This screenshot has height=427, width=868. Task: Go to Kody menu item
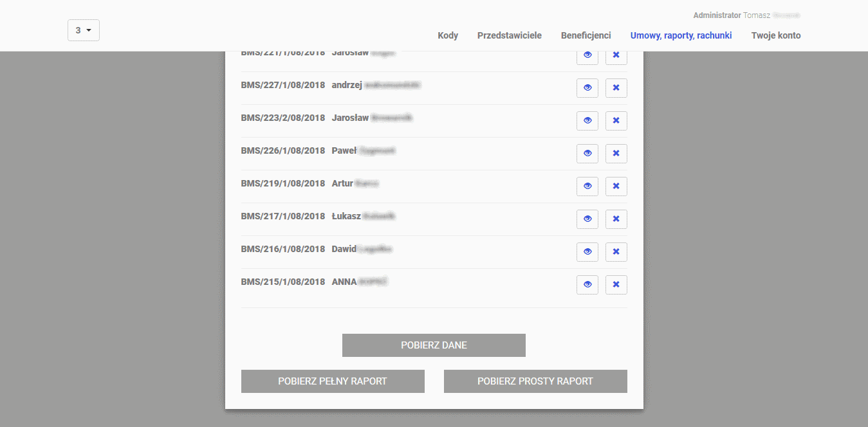point(448,35)
